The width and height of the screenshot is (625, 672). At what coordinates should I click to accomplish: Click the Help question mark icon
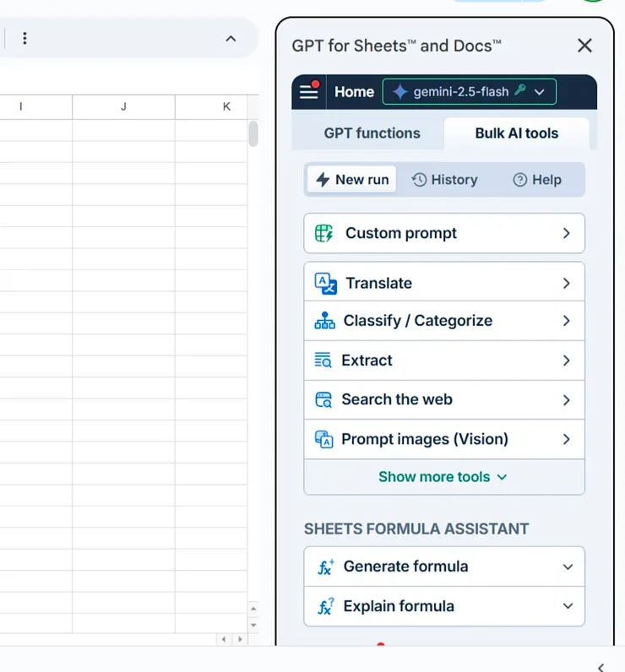pyautogui.click(x=520, y=180)
